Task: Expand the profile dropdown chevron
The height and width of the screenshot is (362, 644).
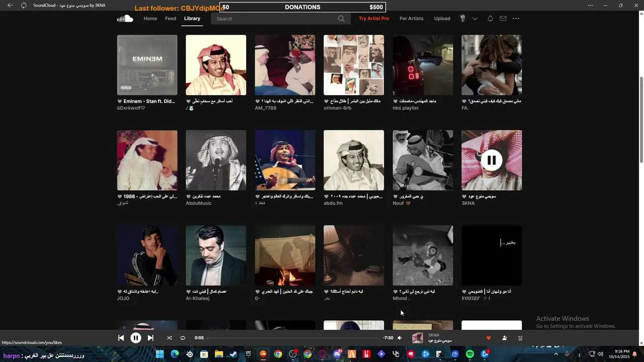Action: [x=474, y=19]
